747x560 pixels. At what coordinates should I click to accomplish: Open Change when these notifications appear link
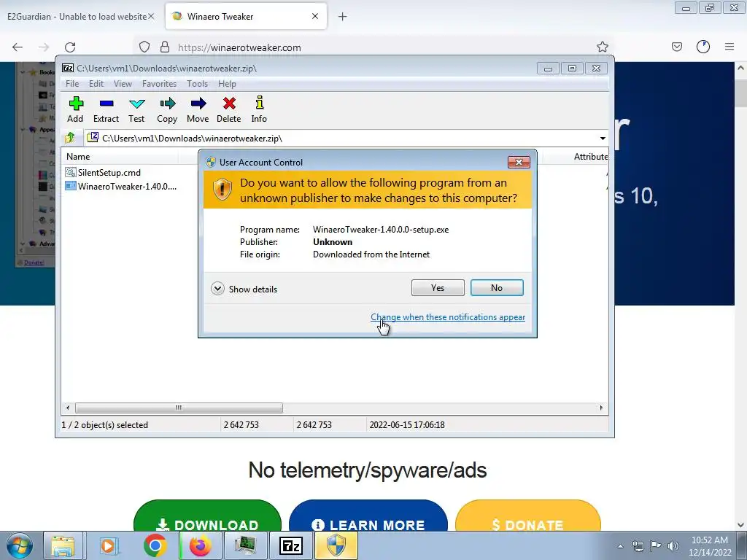coord(448,317)
